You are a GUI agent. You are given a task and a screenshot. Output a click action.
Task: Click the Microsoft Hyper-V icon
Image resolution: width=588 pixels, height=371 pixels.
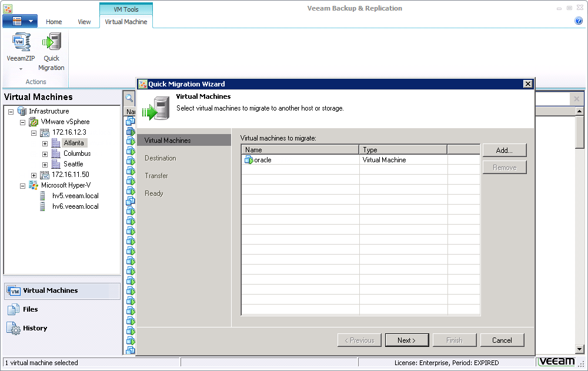point(34,185)
